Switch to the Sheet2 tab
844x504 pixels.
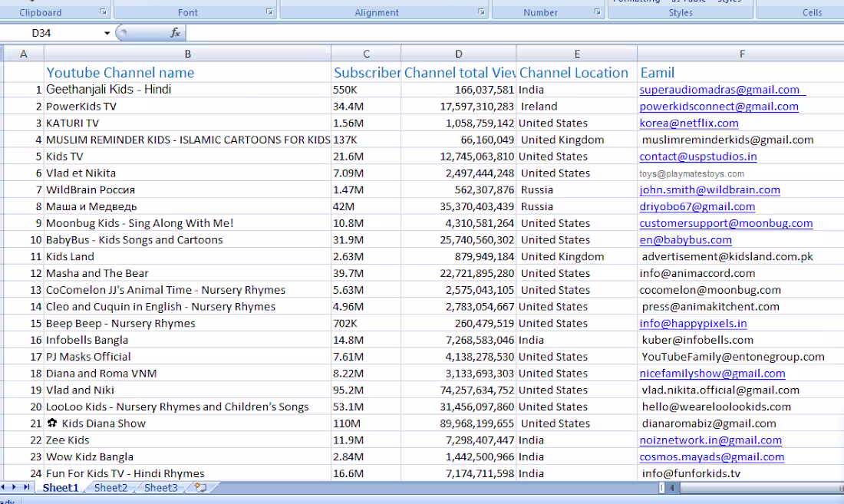[109, 487]
